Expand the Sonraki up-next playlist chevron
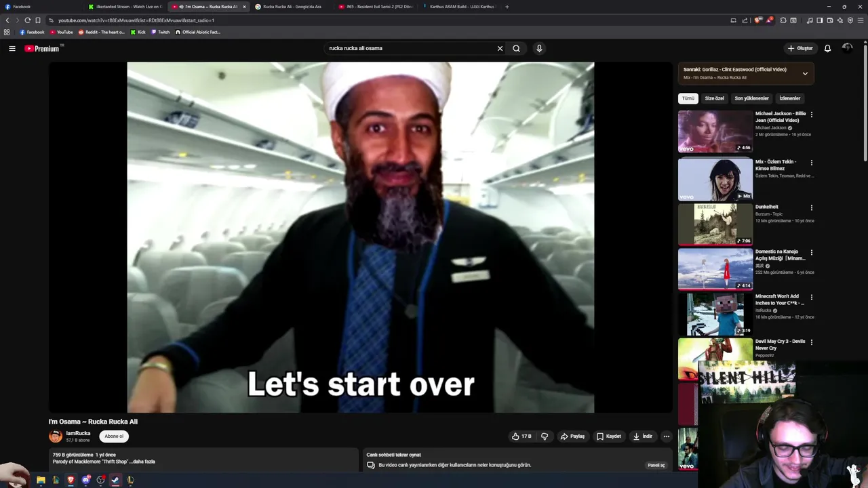The image size is (868, 488). pyautogui.click(x=805, y=73)
